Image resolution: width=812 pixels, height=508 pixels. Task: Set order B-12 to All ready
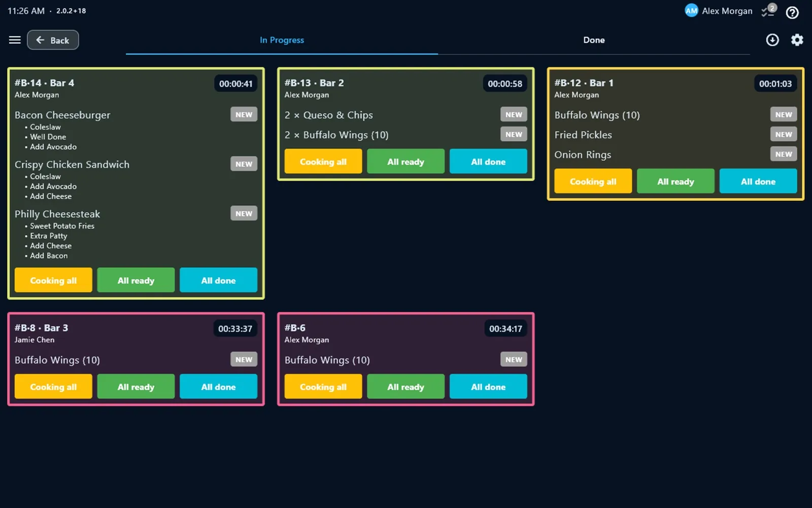pos(675,181)
